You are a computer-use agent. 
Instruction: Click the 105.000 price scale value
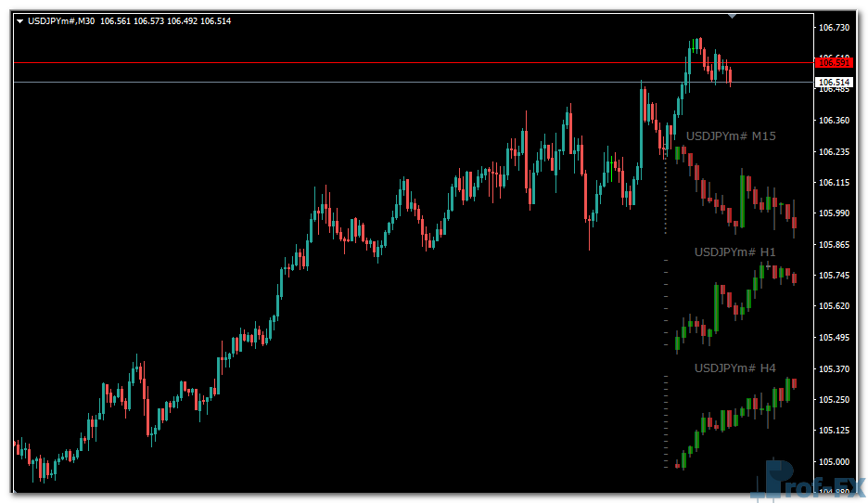[835, 462]
